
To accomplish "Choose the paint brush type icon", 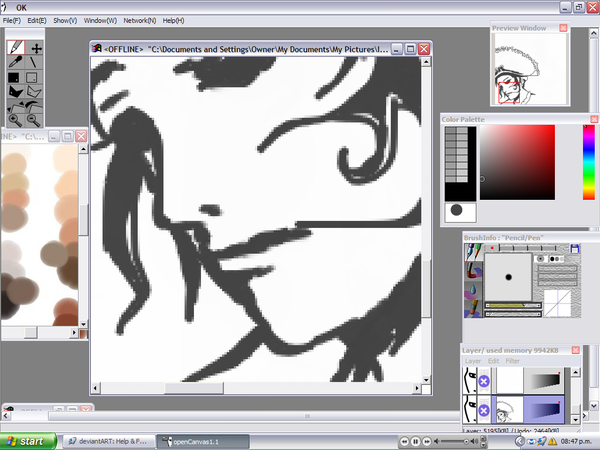I will point(473,271).
